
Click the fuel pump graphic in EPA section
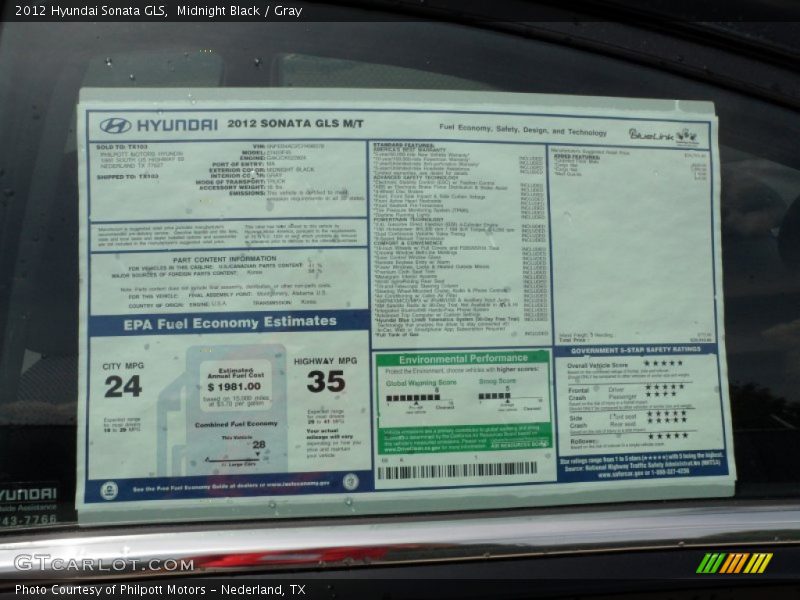[x=222, y=410]
